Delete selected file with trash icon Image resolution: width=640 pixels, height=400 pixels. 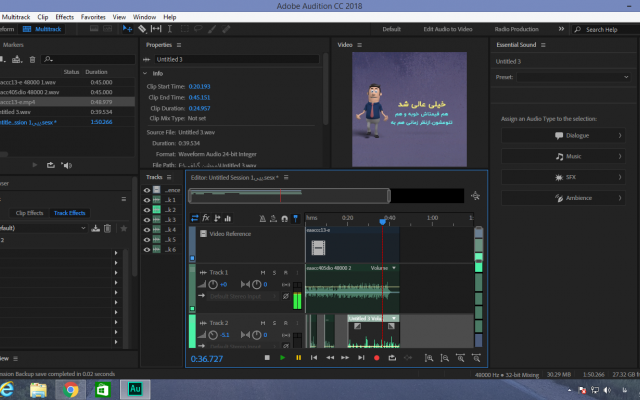pyautogui.click(x=32, y=60)
